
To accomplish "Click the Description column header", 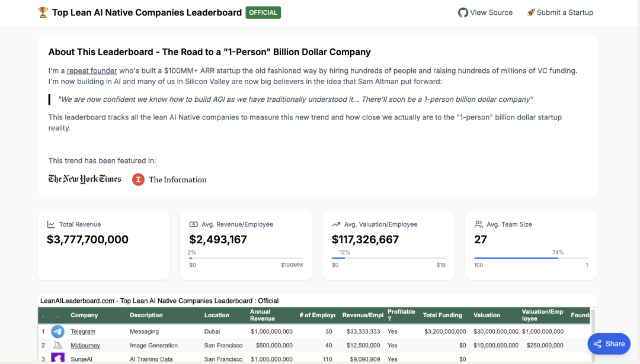I will pyautogui.click(x=146, y=315).
